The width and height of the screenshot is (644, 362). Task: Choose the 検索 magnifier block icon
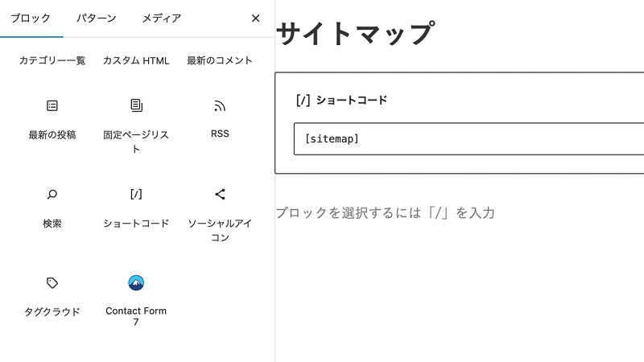pyautogui.click(x=52, y=194)
